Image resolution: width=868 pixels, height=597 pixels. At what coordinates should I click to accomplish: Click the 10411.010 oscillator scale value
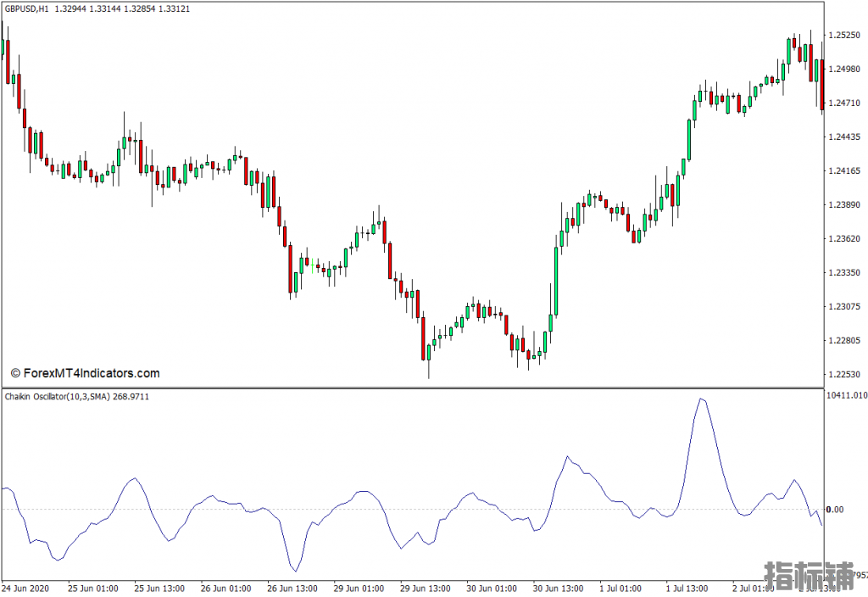[x=846, y=396]
